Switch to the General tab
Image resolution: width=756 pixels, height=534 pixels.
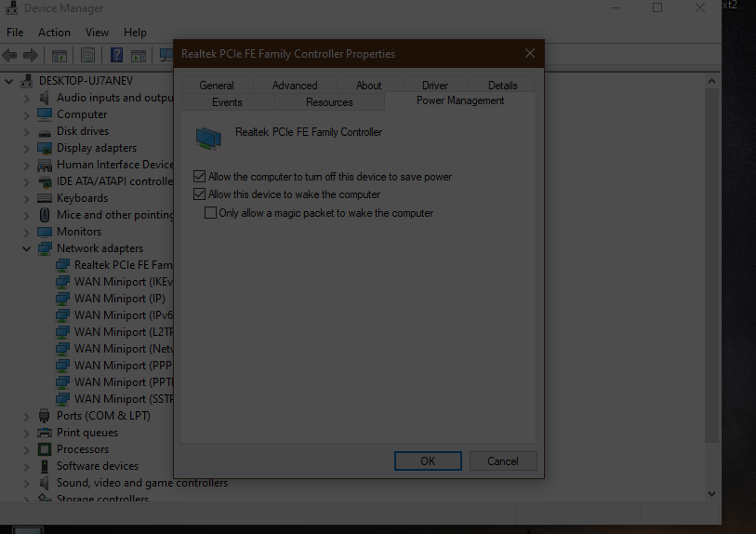[x=217, y=86]
